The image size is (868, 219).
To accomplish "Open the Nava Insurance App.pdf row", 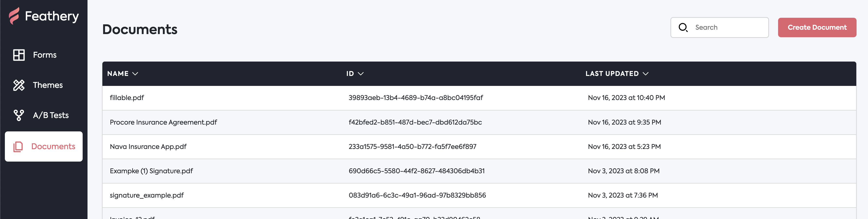I will click(148, 146).
